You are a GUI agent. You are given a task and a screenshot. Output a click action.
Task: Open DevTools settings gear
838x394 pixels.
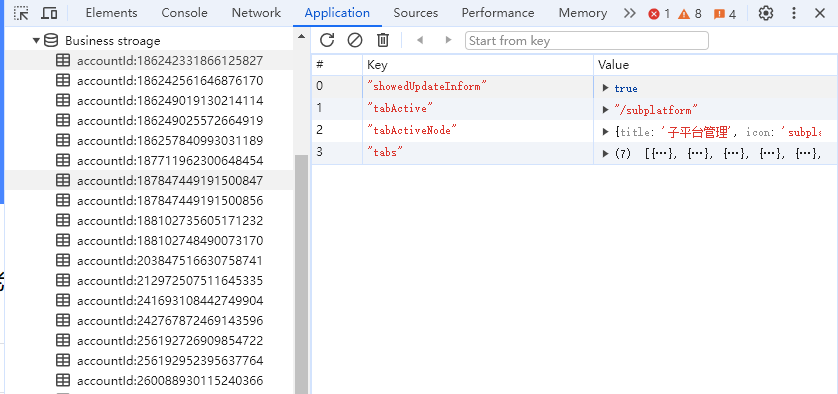(x=766, y=13)
